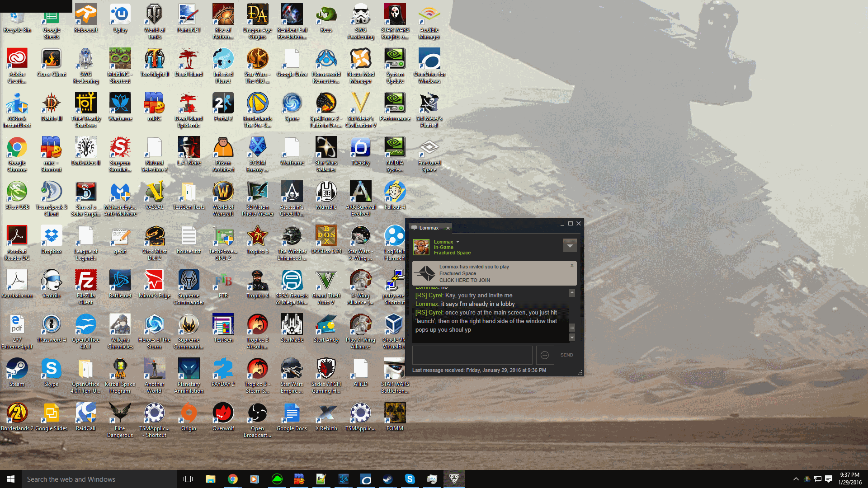
Task: Show hidden system tray icons
Action: click(796, 479)
